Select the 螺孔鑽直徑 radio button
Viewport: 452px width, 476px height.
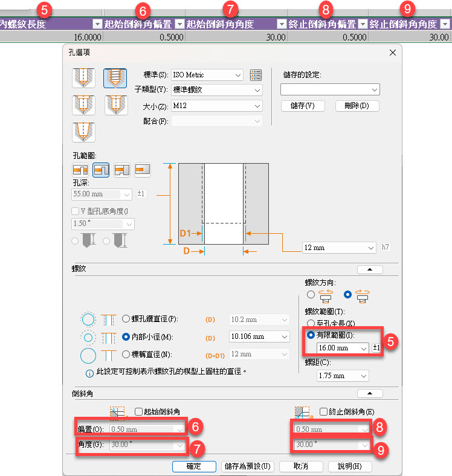coord(126,319)
